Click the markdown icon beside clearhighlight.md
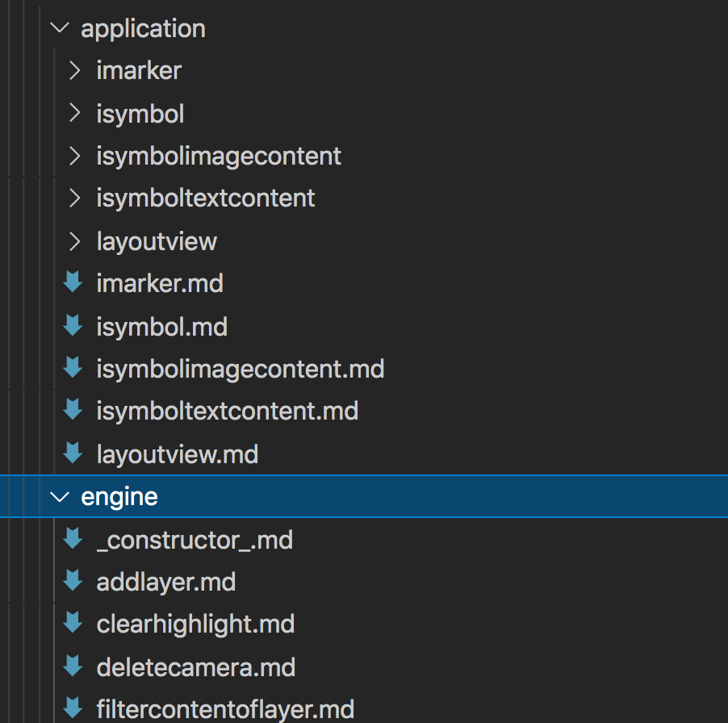The height and width of the screenshot is (723, 728). coord(73,622)
